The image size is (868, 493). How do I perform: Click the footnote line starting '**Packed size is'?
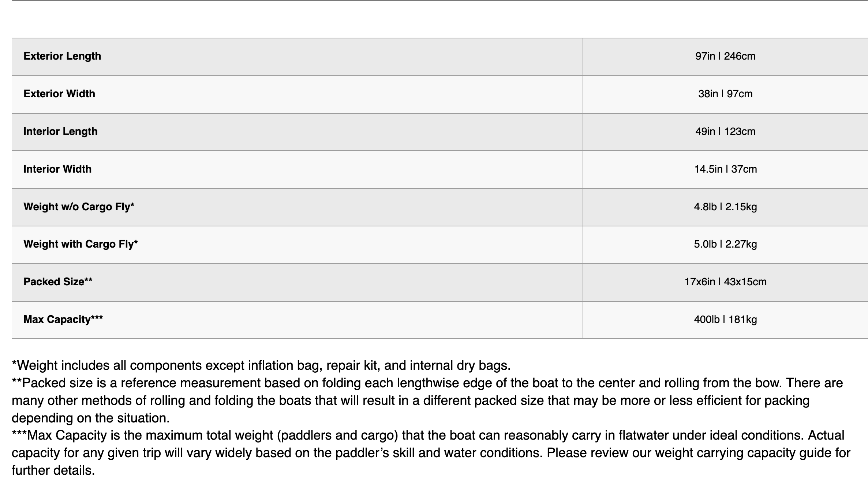tap(427, 383)
